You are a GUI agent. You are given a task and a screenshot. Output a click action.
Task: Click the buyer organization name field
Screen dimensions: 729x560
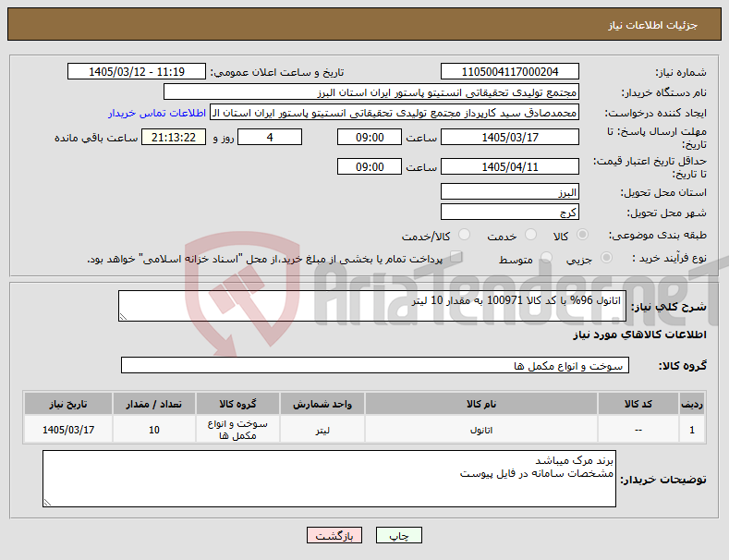(x=371, y=92)
